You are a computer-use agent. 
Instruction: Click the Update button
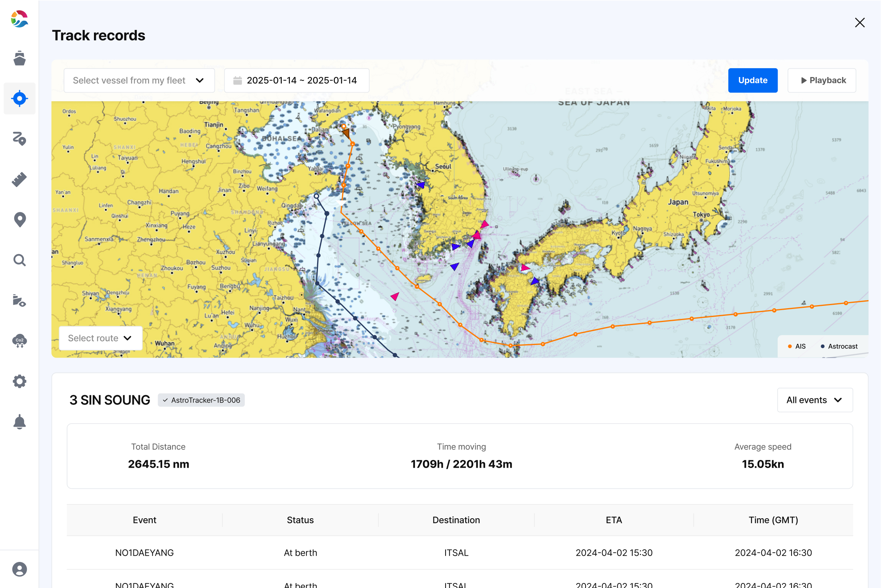pyautogui.click(x=752, y=80)
